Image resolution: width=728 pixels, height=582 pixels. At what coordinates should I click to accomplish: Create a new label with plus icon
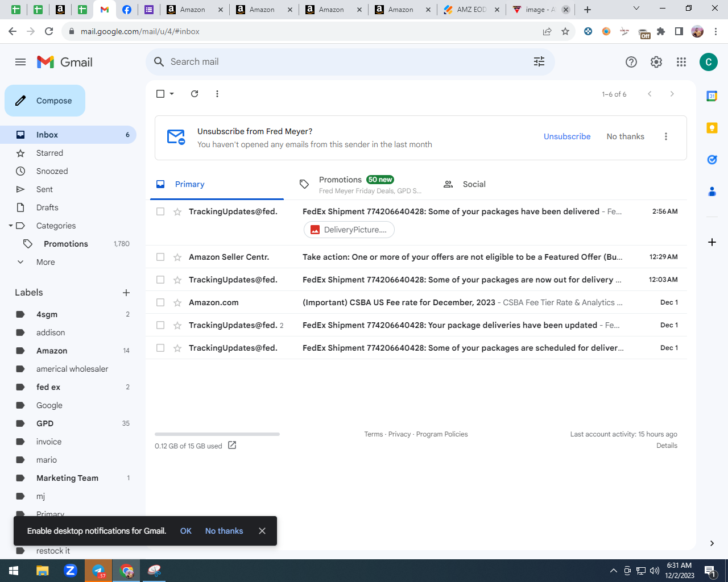coord(126,293)
